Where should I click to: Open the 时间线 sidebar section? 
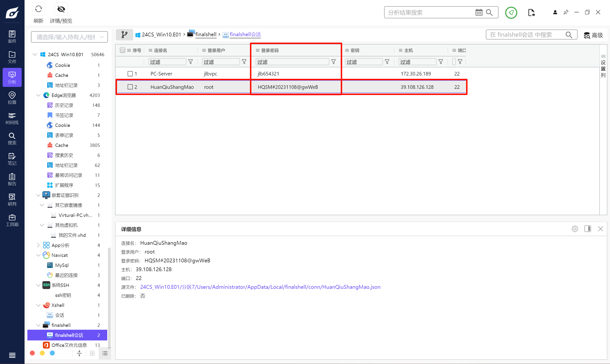[12, 118]
